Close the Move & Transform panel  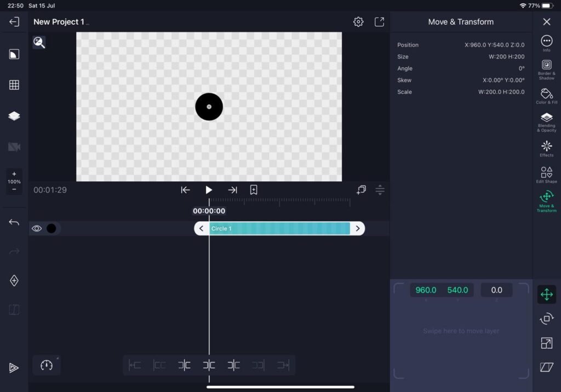[x=547, y=22]
